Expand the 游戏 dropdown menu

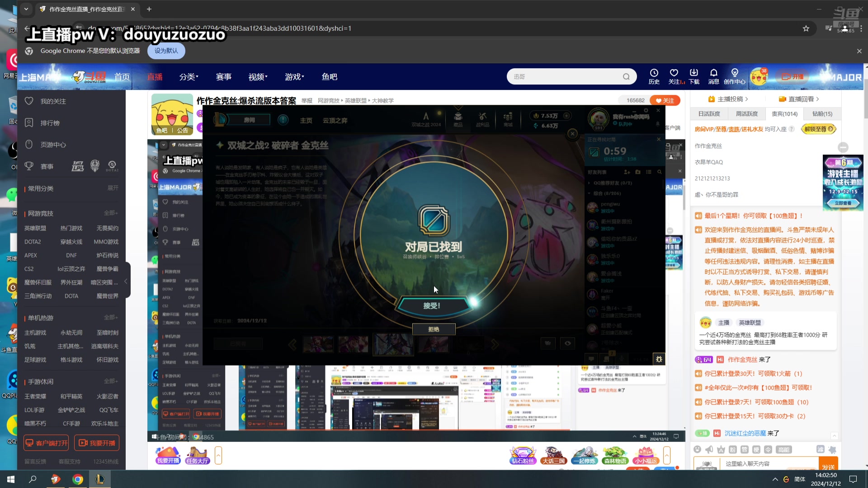pos(294,77)
